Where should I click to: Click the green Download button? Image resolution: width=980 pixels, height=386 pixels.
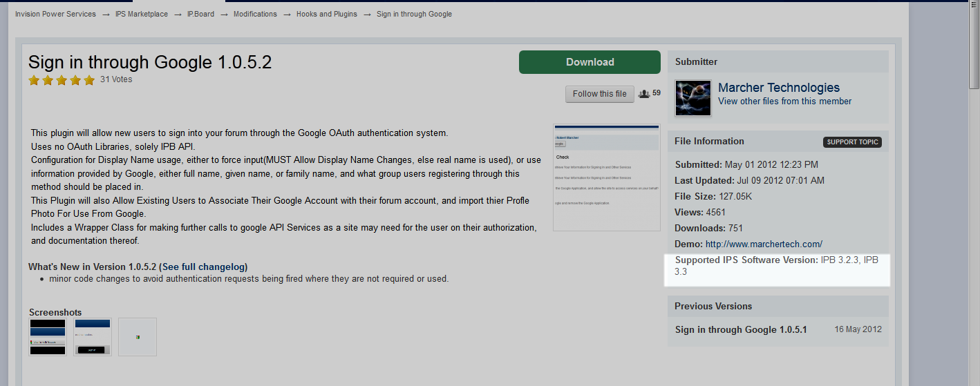coord(590,62)
